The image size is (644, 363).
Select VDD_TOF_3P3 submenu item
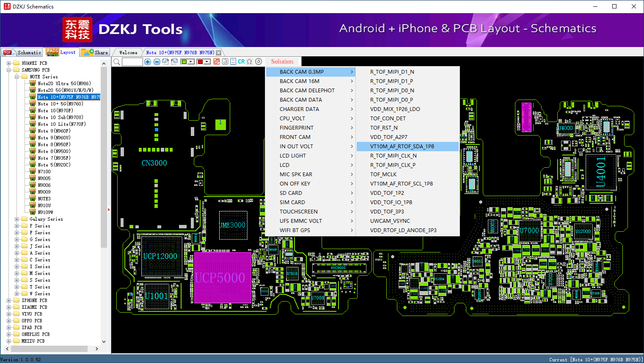[x=408, y=212]
